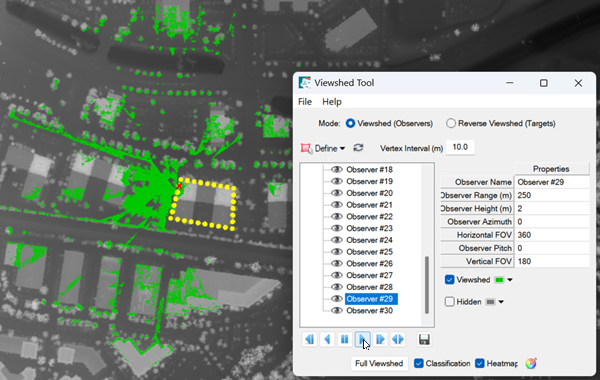Click the Properties column header
600x380 pixels.
click(x=551, y=169)
